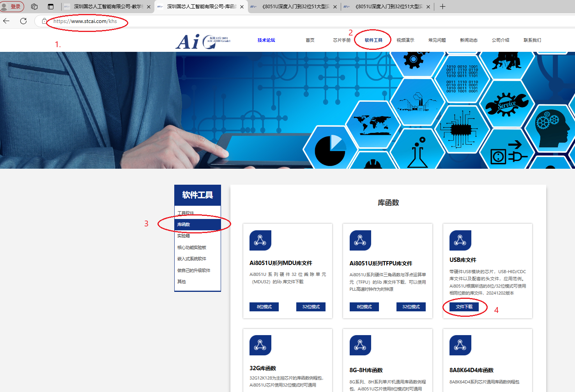Select 实验箱 in the sidebar
Image resolution: width=575 pixels, height=392 pixels.
point(198,236)
